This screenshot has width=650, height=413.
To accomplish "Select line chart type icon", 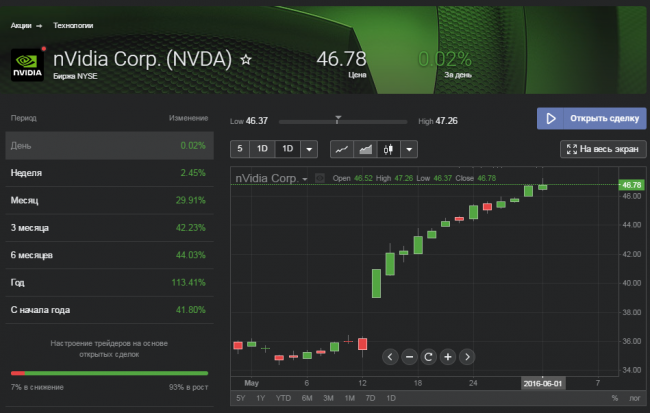I will 342,149.
